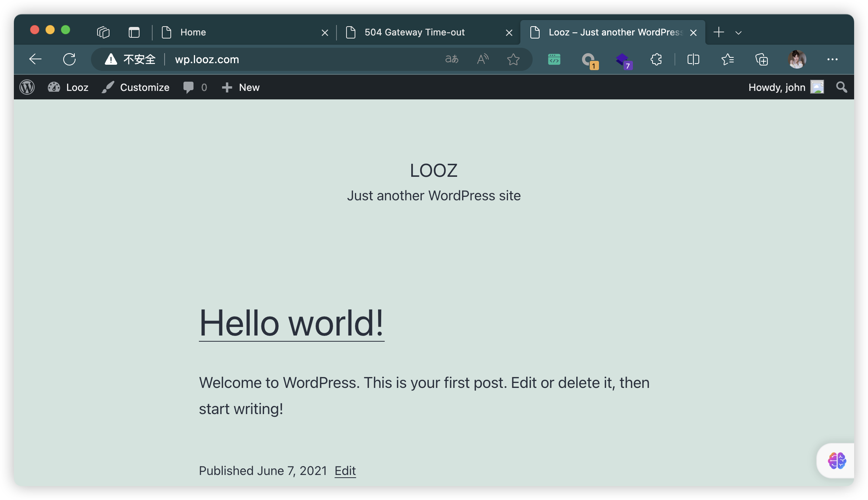This screenshot has width=868, height=500.
Task: Toggle split screen view
Action: [x=693, y=59]
